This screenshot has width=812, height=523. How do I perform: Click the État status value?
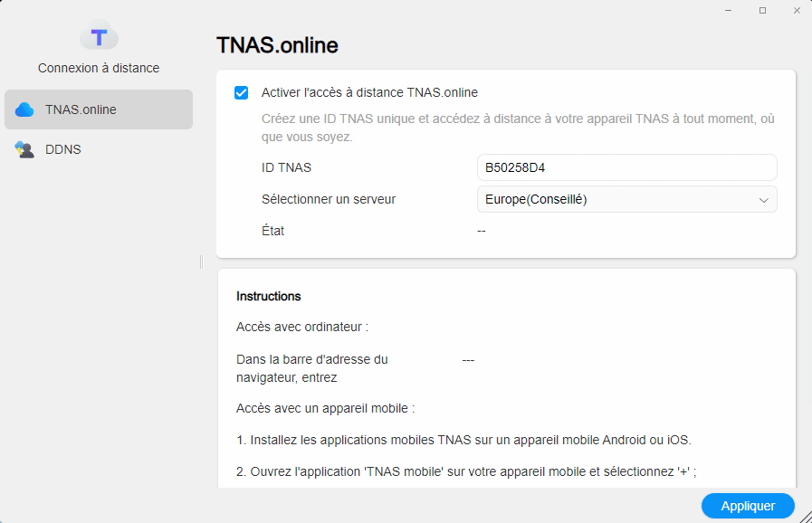click(482, 231)
